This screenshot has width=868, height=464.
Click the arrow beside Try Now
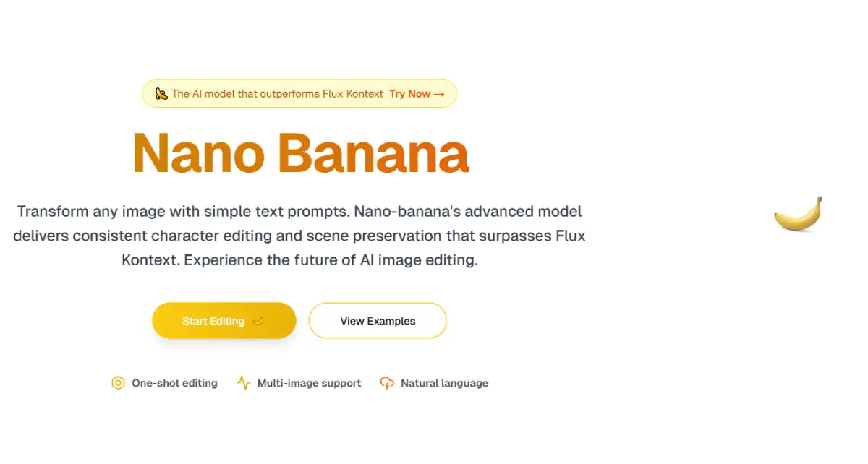coord(439,94)
